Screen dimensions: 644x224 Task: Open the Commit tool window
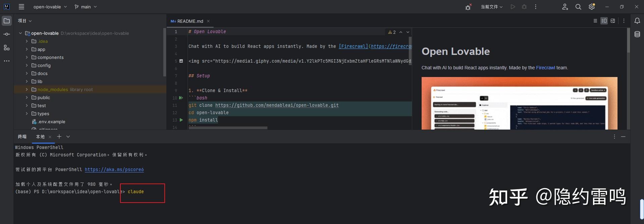7,34
